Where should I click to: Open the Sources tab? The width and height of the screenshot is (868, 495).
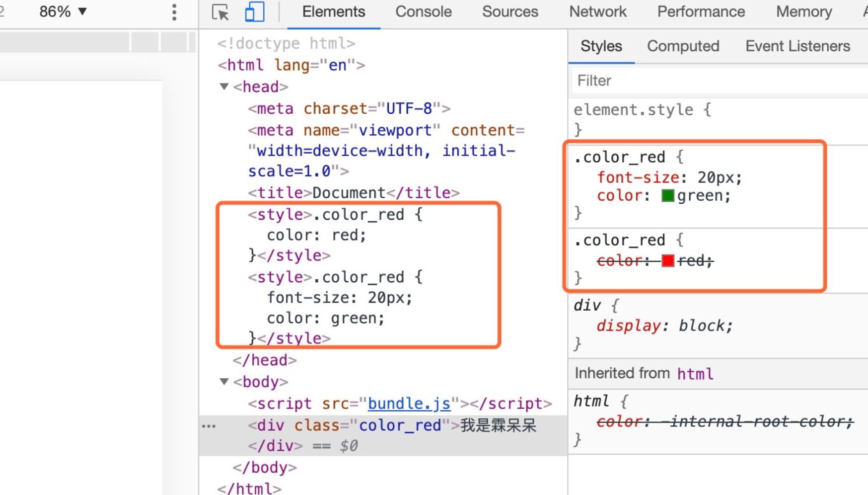point(509,12)
